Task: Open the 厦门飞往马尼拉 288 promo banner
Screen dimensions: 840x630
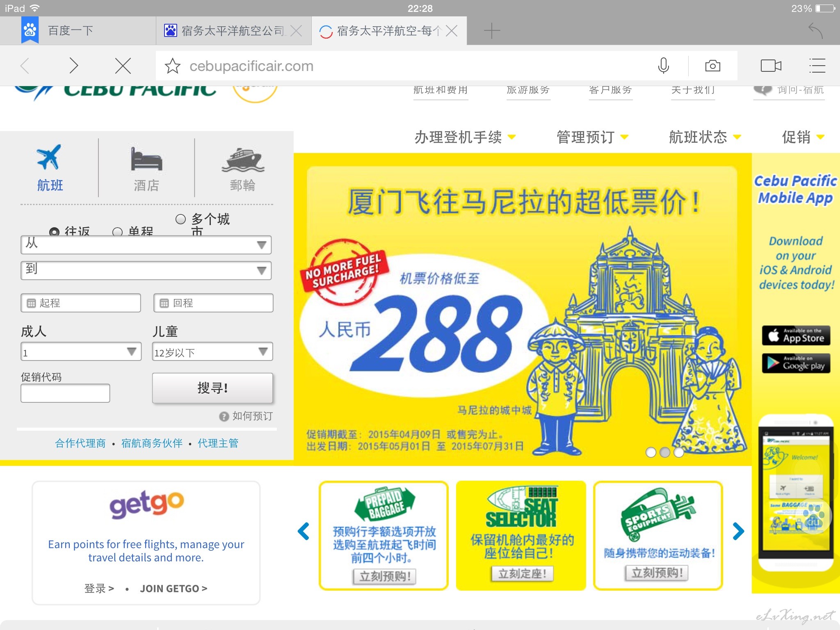Action: point(522,310)
